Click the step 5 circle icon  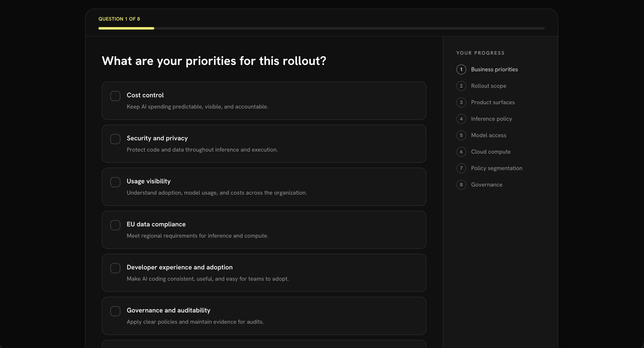[461, 135]
